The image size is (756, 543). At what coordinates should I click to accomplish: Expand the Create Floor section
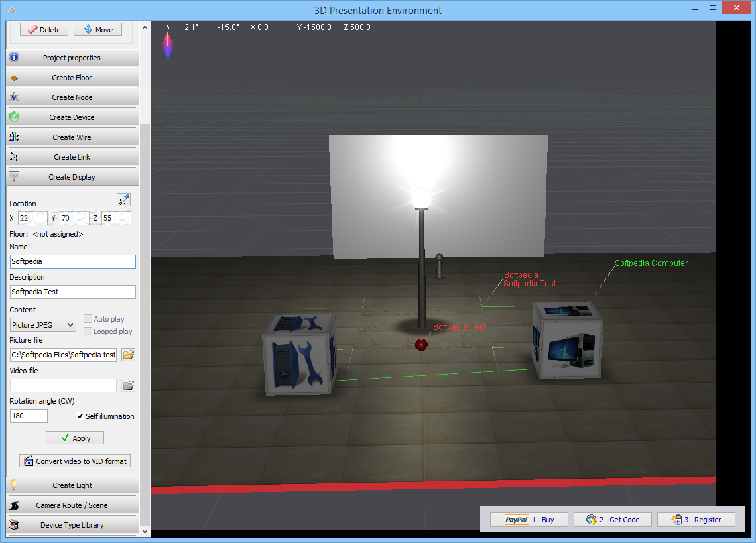pos(72,78)
